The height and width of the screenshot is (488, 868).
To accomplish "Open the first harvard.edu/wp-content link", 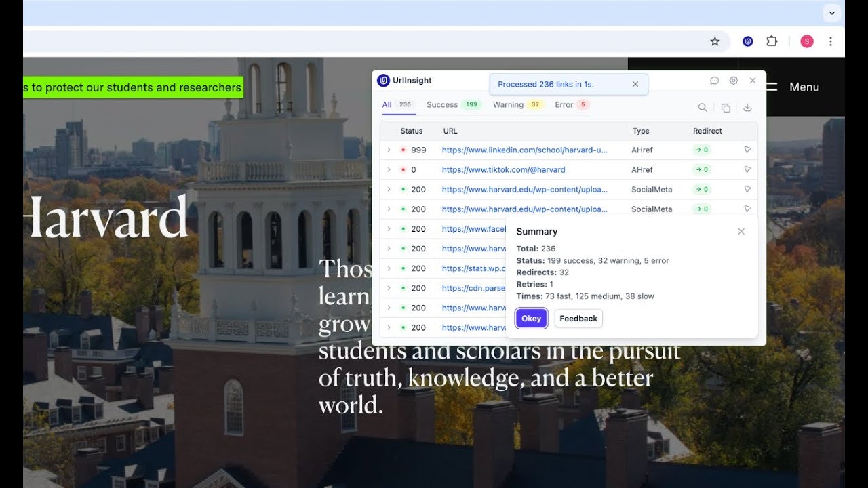I will click(524, 190).
